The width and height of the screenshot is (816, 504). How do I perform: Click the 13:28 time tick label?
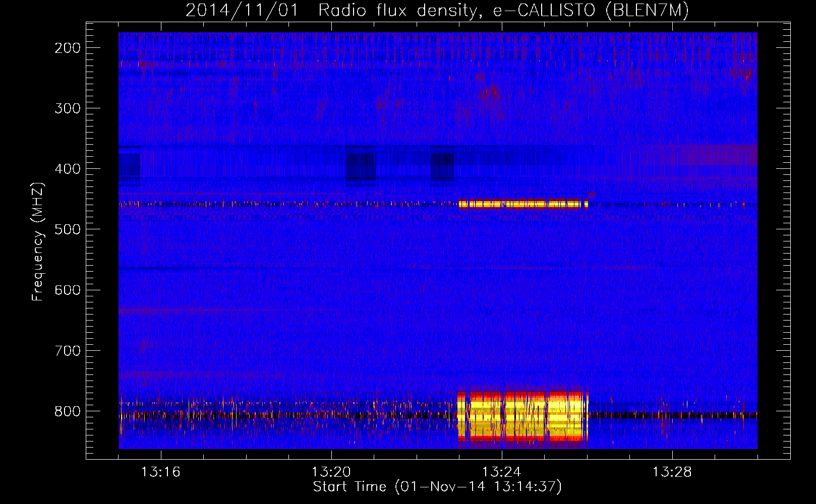(x=672, y=472)
